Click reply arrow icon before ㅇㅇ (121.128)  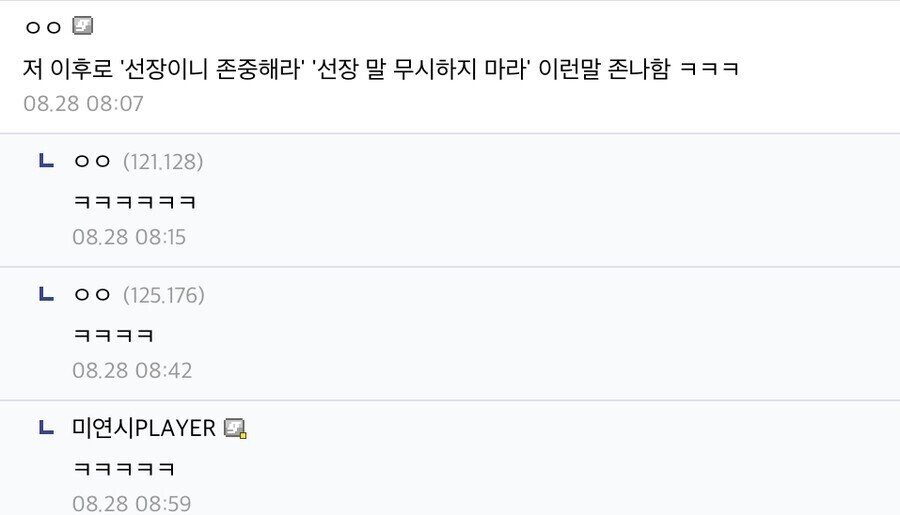(45, 161)
